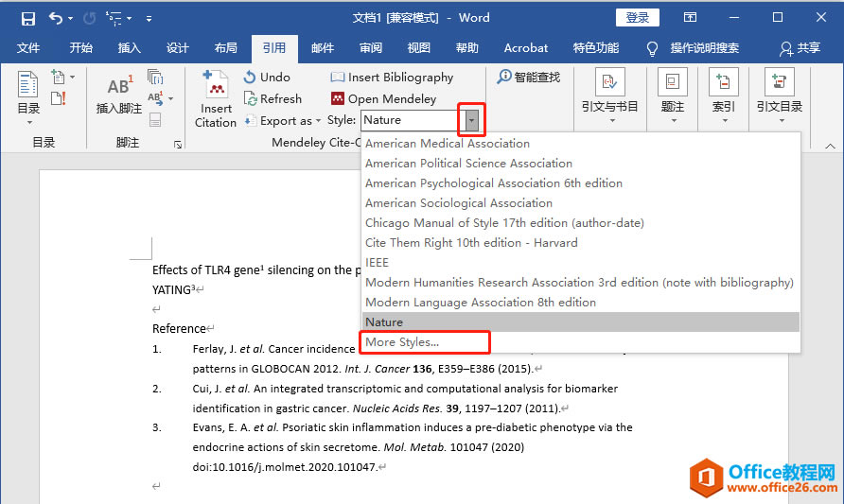Collapse the ribbon with the chevron
The image size is (844, 504).
pyautogui.click(x=830, y=146)
